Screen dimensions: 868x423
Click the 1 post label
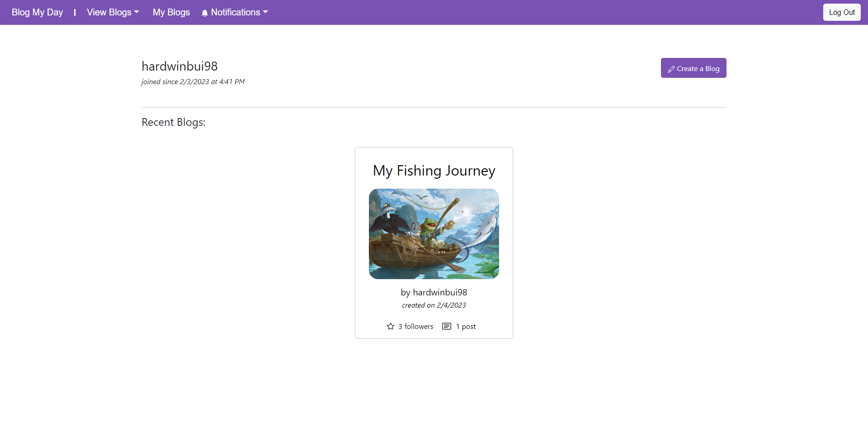coord(466,326)
